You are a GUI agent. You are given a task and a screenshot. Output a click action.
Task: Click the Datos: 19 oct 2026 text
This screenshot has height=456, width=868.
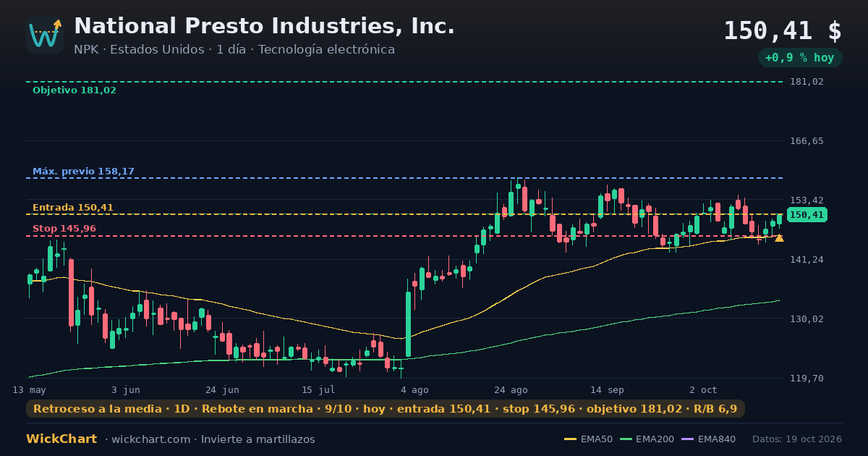click(797, 439)
